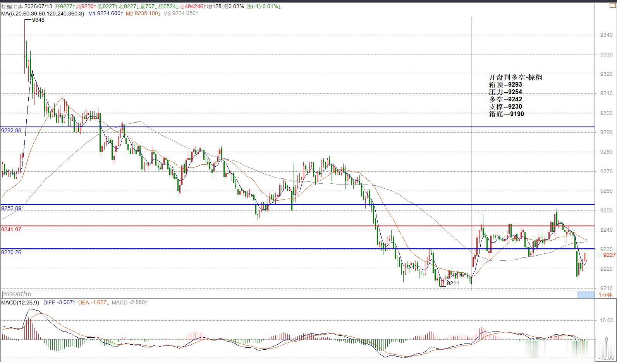
Task: Select the M3 9234.050 moving average value
Action: point(181,14)
